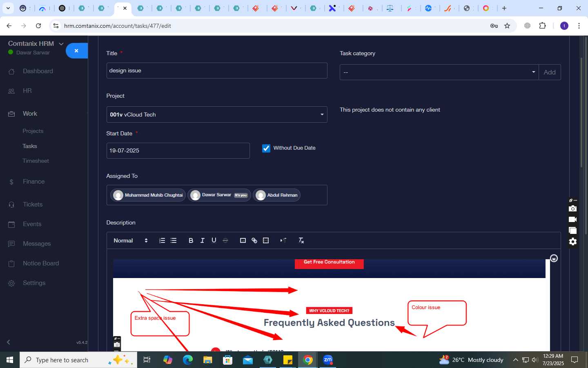Expand the Comtanix HRM account dropdown
This screenshot has width=588, height=368.
pyautogui.click(x=61, y=44)
